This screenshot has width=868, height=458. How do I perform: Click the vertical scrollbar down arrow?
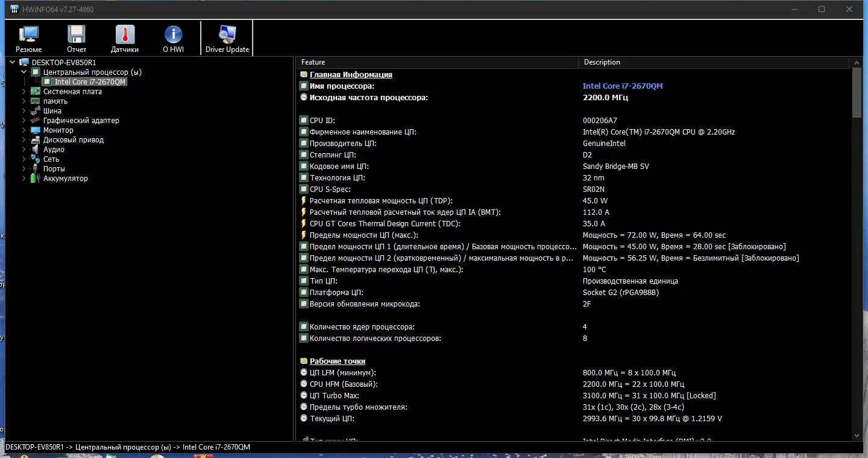click(857, 435)
